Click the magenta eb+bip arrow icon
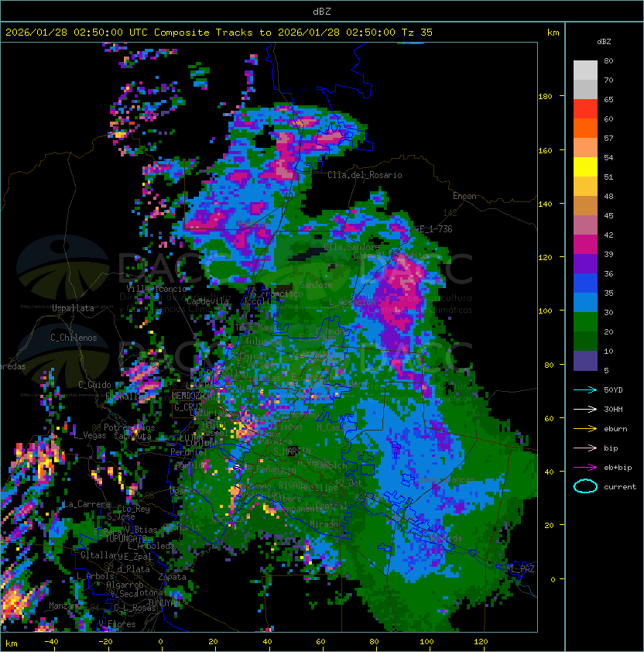The image size is (644, 652). click(x=585, y=467)
